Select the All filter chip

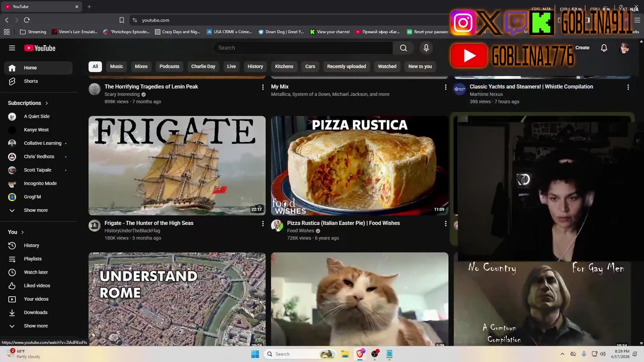tap(95, 66)
